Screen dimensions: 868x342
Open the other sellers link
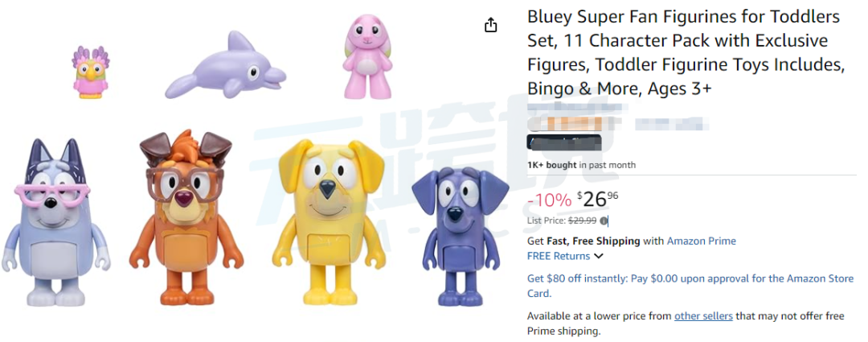click(703, 316)
